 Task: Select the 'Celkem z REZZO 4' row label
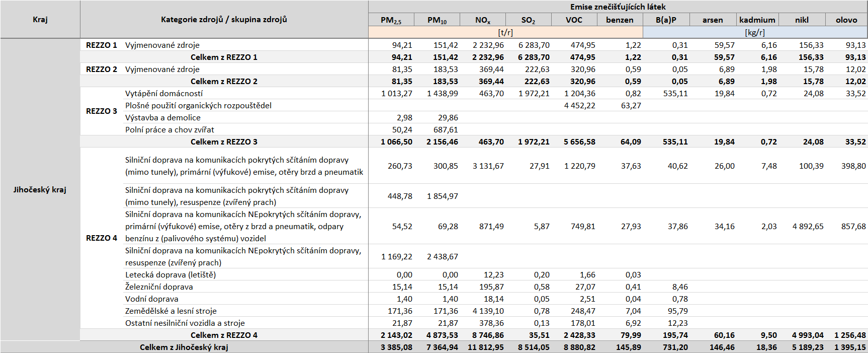click(x=224, y=335)
